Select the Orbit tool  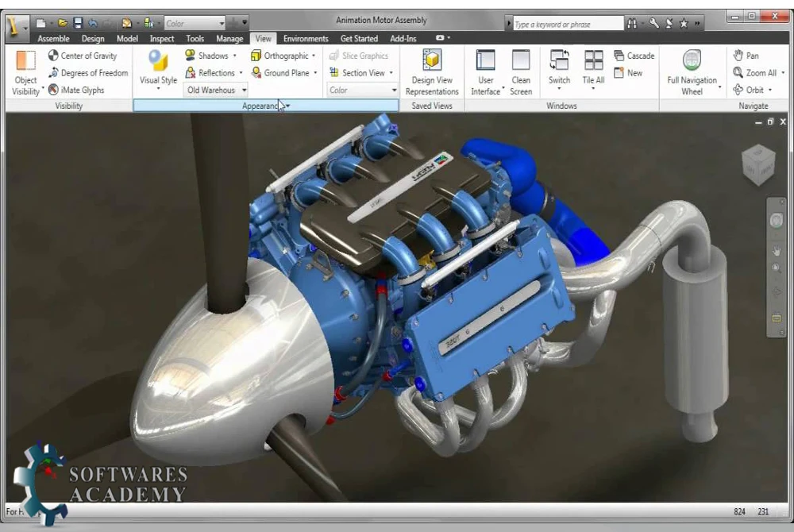[x=748, y=90]
